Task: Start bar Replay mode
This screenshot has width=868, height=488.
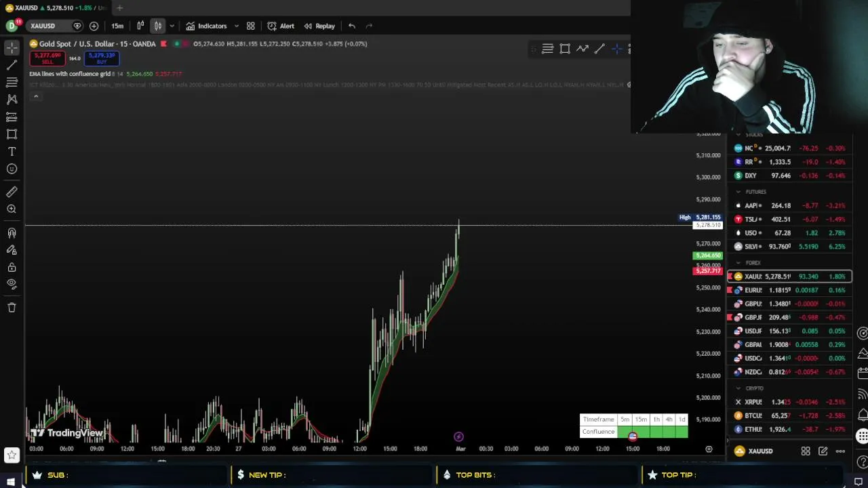Action: coord(319,26)
